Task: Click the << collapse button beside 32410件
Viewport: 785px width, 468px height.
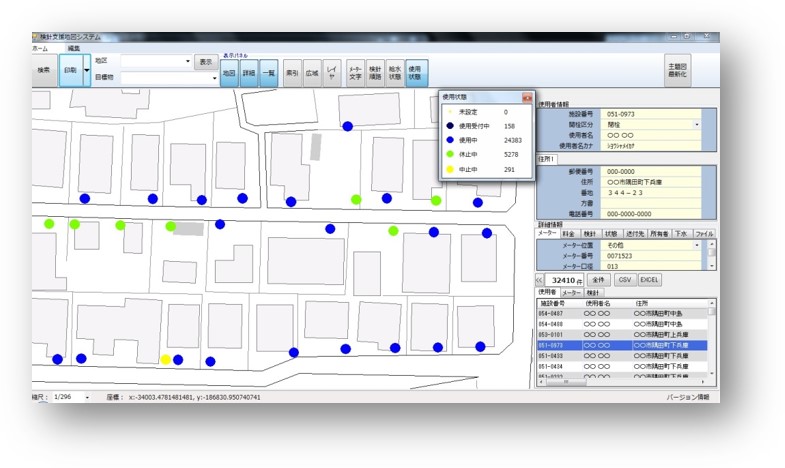Action: [539, 280]
